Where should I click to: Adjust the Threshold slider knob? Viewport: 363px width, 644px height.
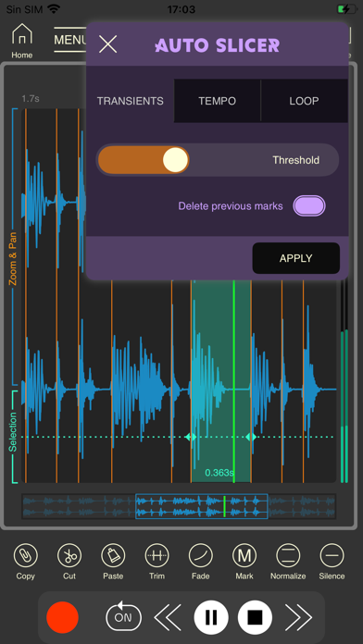(x=176, y=160)
